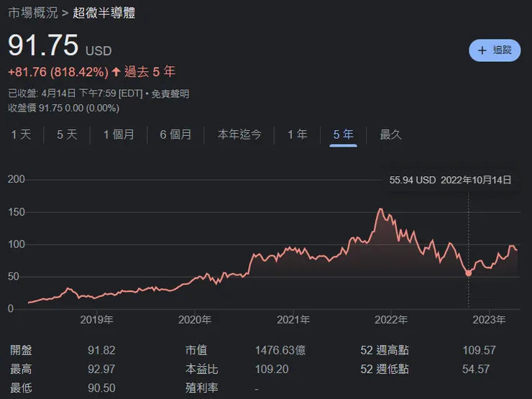
Task: Click the 52 週高點 label
Action: coord(385,350)
